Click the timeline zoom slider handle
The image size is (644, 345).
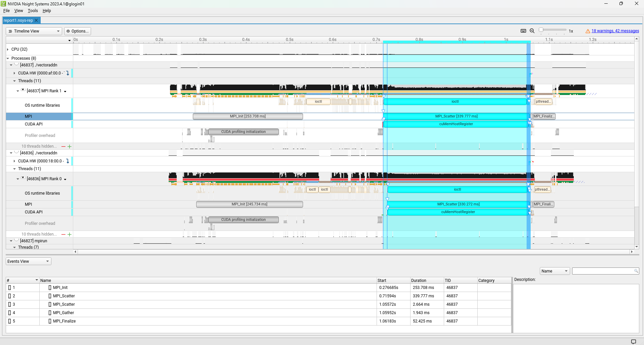point(541,30)
